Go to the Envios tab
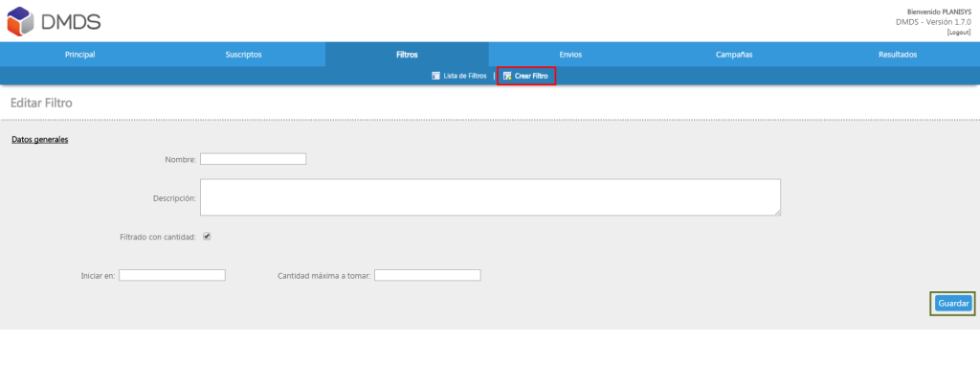Viewport: 980px width, 367px height. pos(570,55)
